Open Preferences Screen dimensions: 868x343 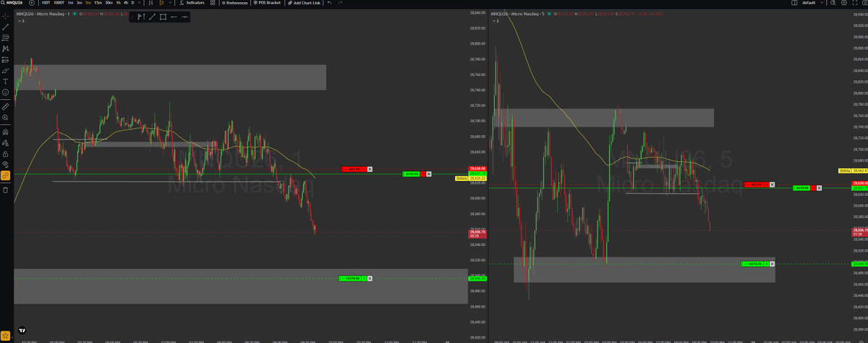(234, 3)
